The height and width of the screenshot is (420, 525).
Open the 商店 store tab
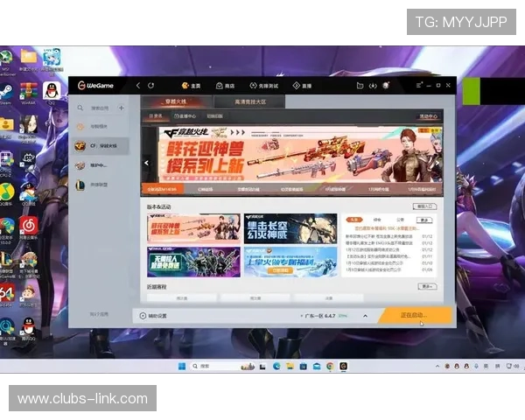tap(226, 86)
